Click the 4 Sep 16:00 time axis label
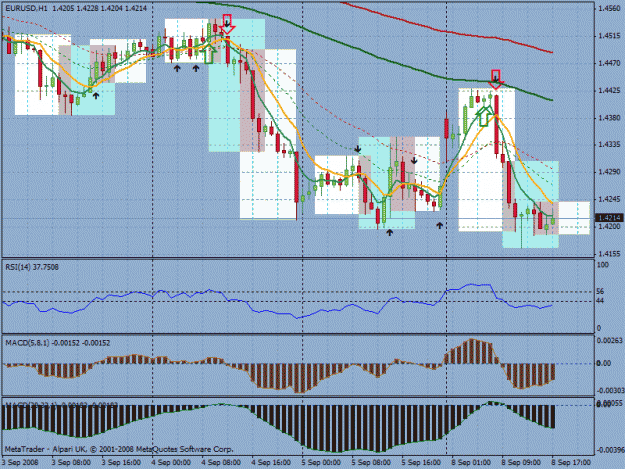 pos(271,462)
